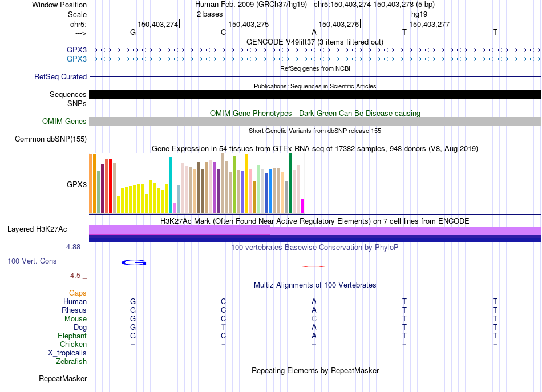Image resolution: width=542 pixels, height=392 pixels.
Task: Open the OMIM Genes track label
Action: [64, 122]
